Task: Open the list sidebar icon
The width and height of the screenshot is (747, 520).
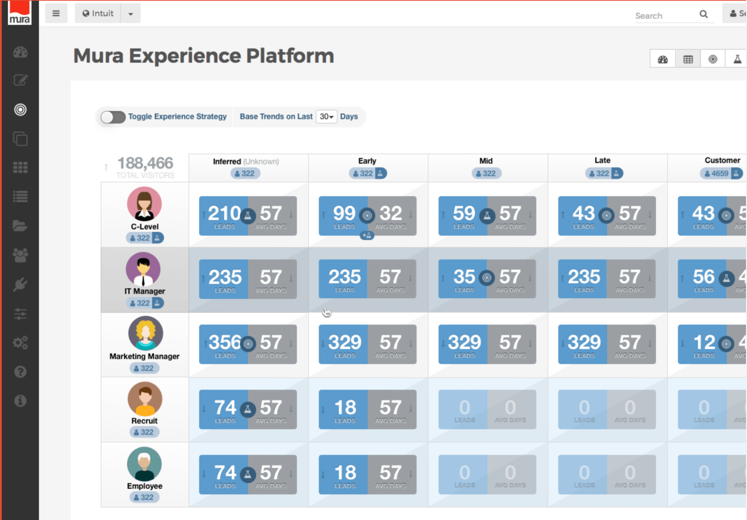Action: click(x=20, y=197)
